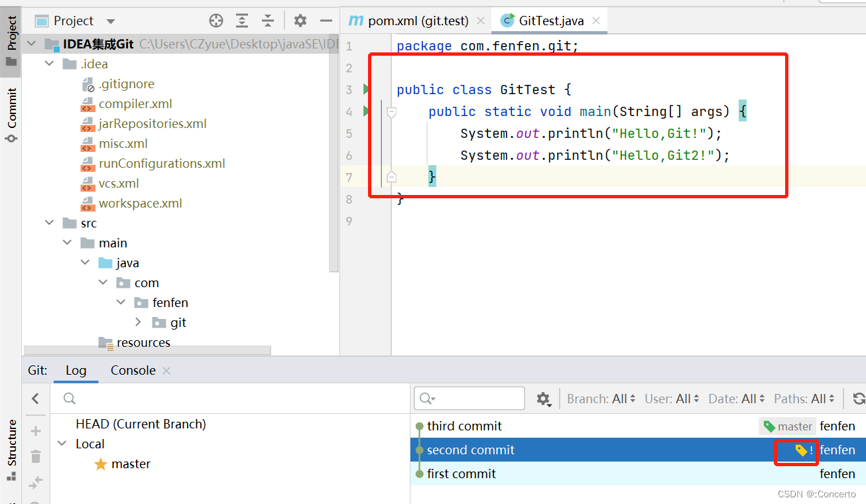Click the run gutter icon beside class GitTest
Screen dimensions: 866x504
(366, 90)
